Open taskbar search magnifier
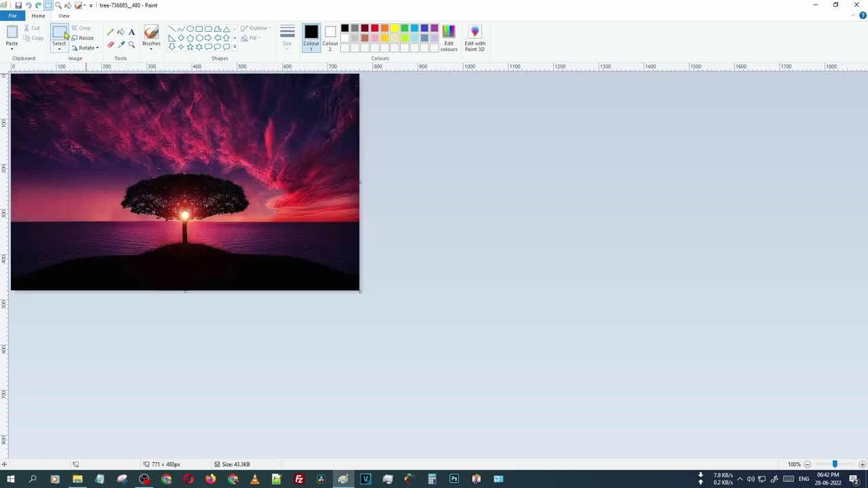This screenshot has width=868, height=488. click(33, 479)
